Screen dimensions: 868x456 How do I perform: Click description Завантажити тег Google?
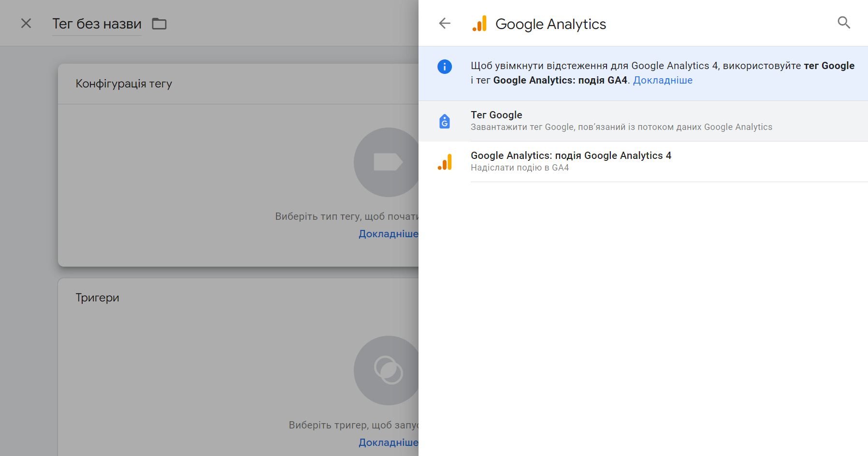pyautogui.click(x=622, y=127)
